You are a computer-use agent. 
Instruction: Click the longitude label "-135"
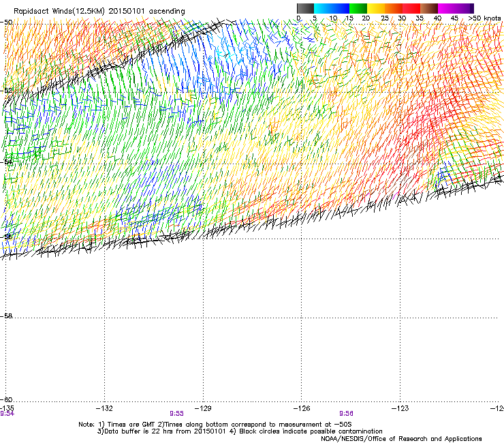click(x=7, y=408)
